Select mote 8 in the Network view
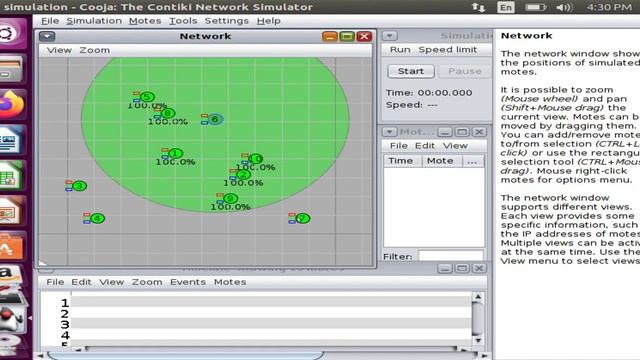Screen dimensions: 640x360 click(x=168, y=113)
